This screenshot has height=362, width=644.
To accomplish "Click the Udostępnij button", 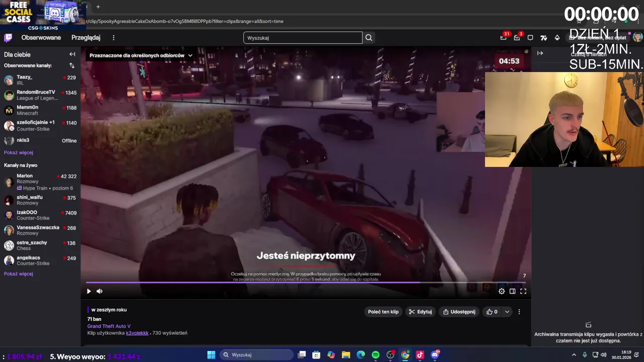I will click(459, 312).
